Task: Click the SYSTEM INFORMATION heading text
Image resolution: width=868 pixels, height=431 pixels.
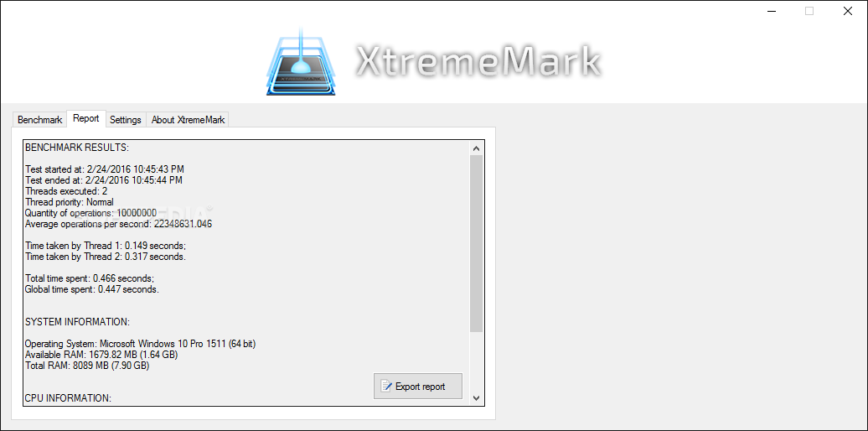Action: [77, 322]
